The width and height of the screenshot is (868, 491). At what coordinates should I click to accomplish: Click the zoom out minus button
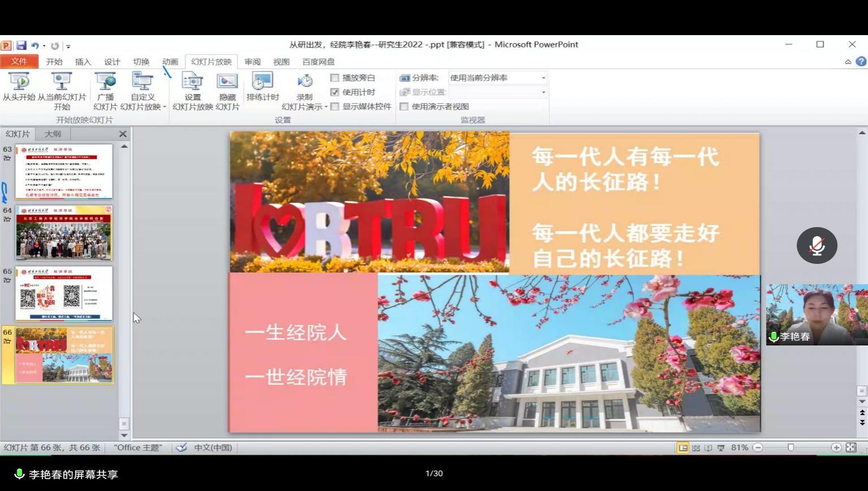758,447
